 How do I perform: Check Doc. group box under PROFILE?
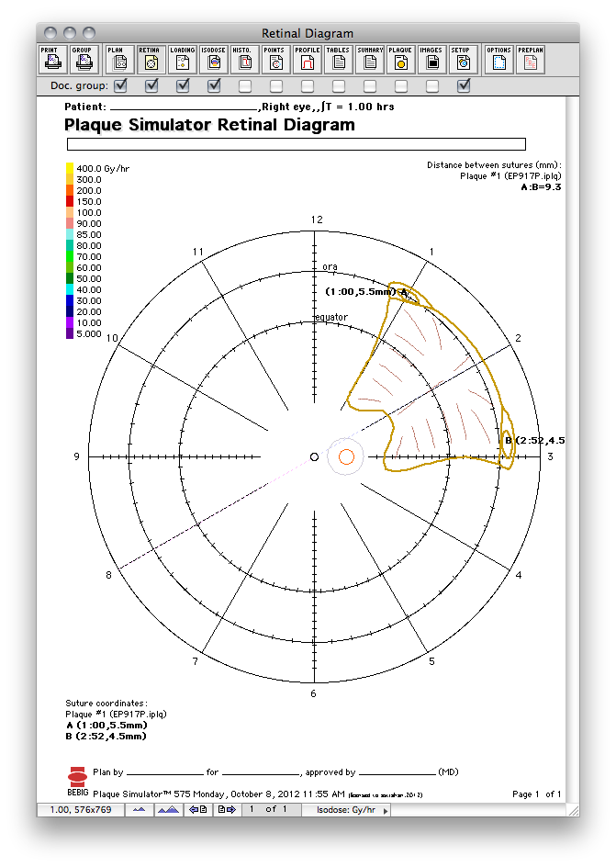coord(308,86)
